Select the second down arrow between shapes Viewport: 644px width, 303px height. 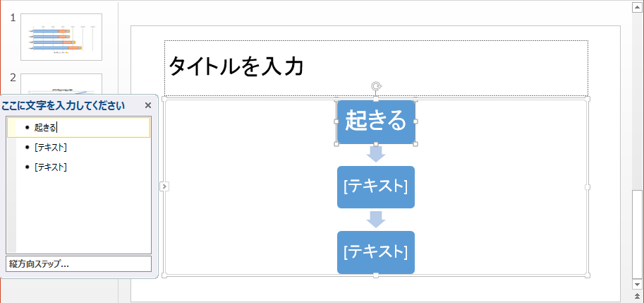click(376, 219)
